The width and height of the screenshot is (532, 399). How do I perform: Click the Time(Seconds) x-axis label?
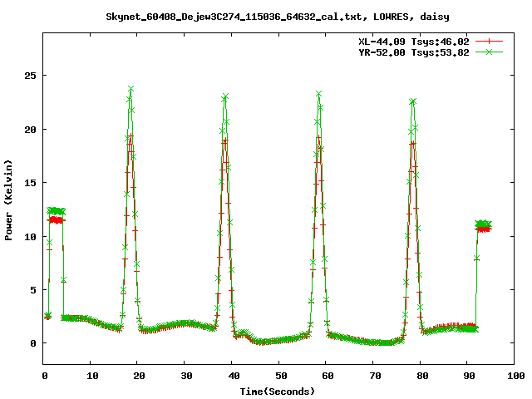coord(278,392)
